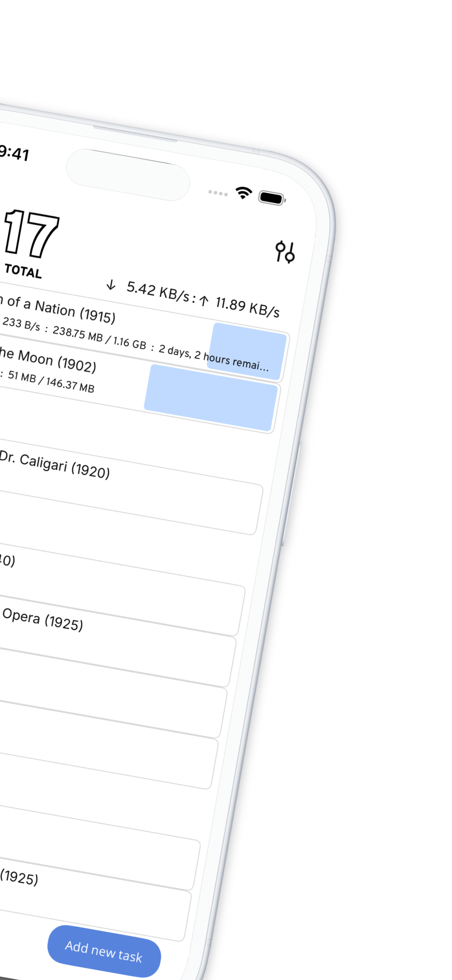
Task: Tap the cellular signal dots indicator
Action: pyautogui.click(x=218, y=193)
